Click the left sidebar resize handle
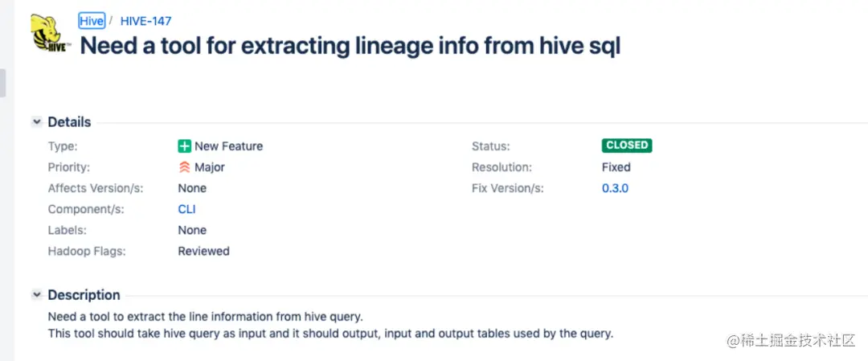This screenshot has height=361, width=868. pyautogui.click(x=2, y=83)
